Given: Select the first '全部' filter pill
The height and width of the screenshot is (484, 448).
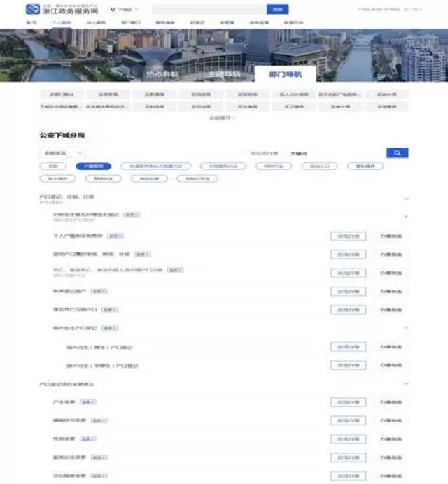Looking at the screenshot, I should tap(52, 166).
